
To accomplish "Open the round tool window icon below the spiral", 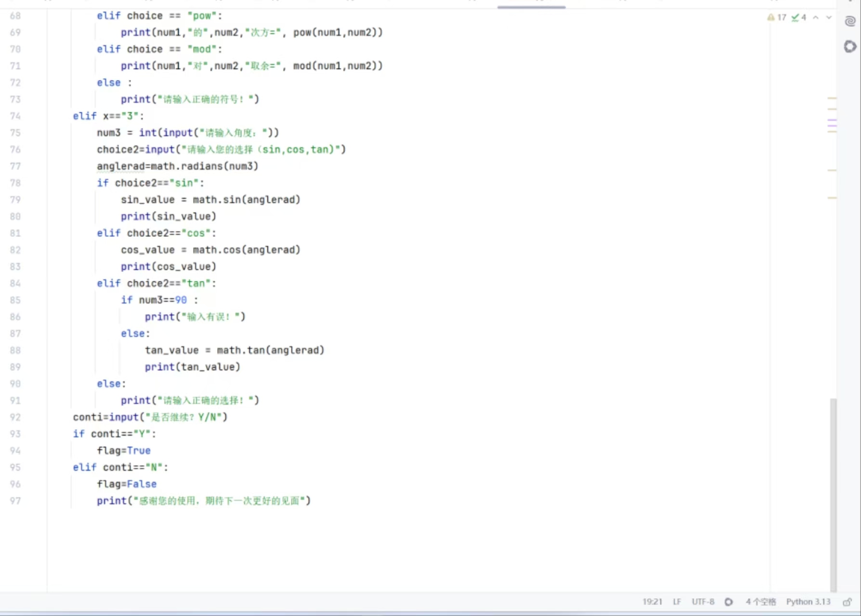I will 850,47.
